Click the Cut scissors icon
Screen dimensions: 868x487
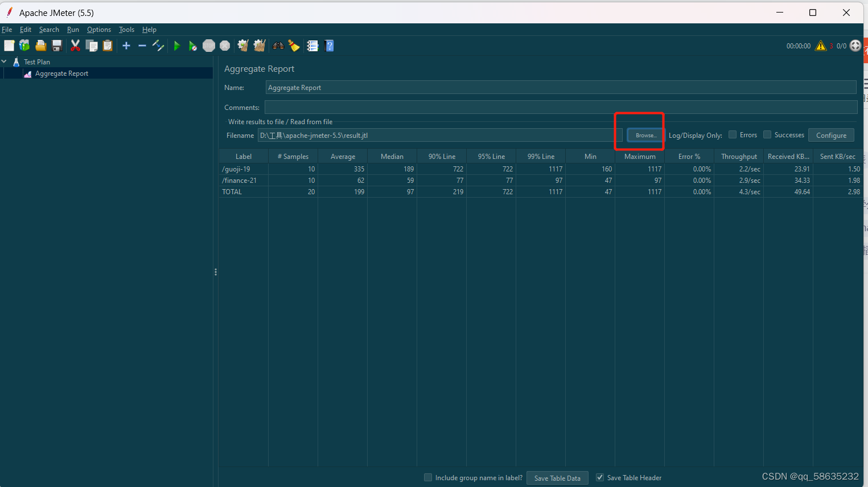pos(75,46)
